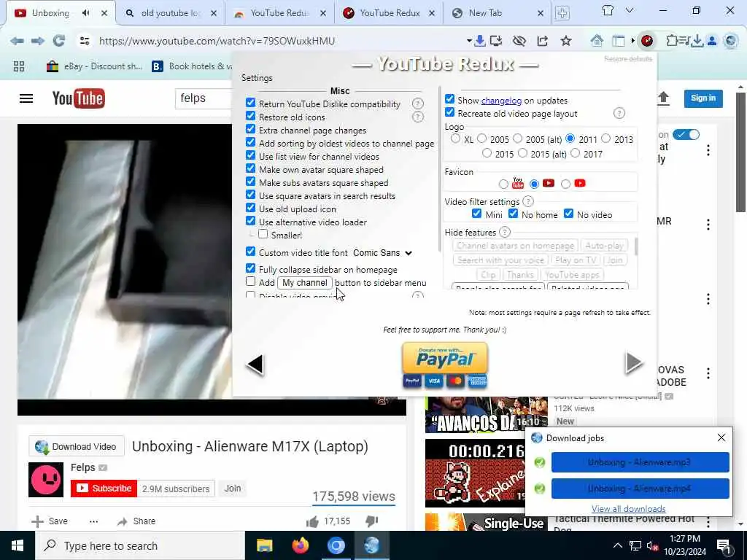Screen dimensions: 747x560
Task: Bookmark this page with the star
Action: point(566,41)
